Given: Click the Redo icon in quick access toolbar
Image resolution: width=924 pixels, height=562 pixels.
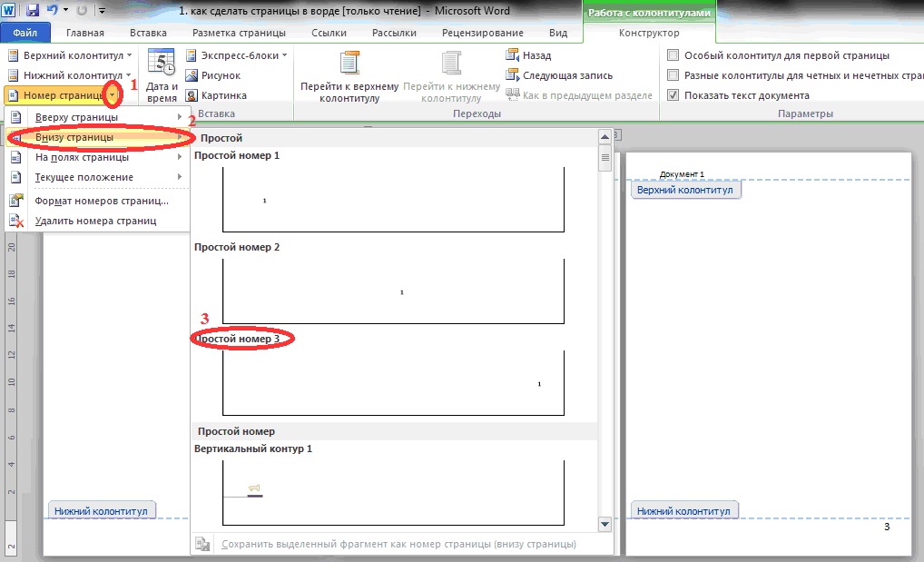Looking at the screenshot, I should pos(82,10).
